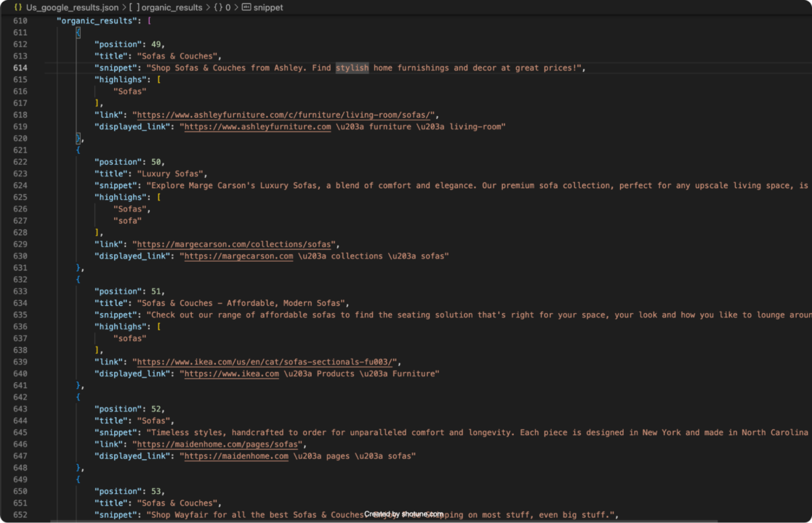Click the position value 52
The width and height of the screenshot is (812, 523).
pos(156,409)
